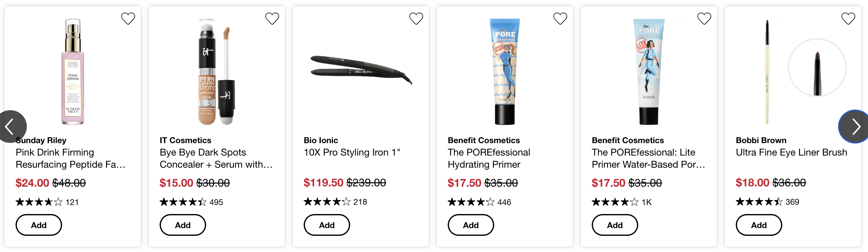This screenshot has width=868, height=252.
Task: Open Pink Drink Firming Resurfacing Peptide link
Action: point(70,158)
